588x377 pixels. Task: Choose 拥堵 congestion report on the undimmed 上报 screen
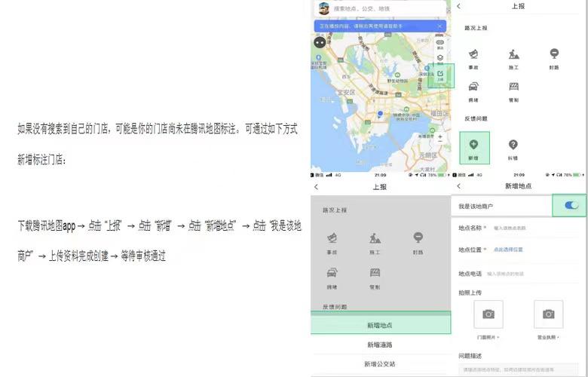473,92
